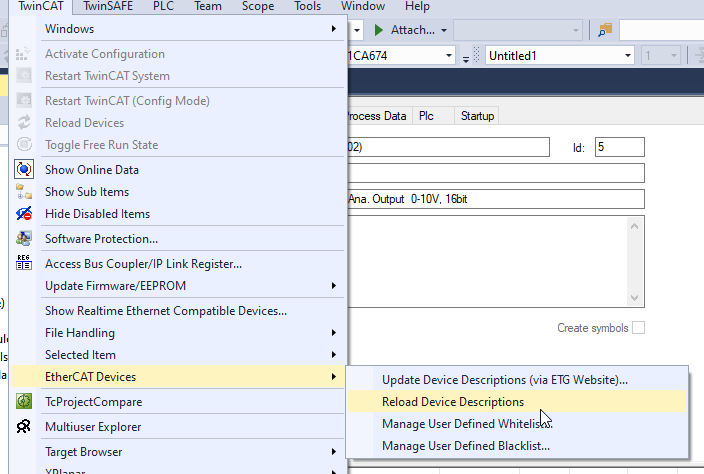The width and height of the screenshot is (704, 474).
Task: Expand Update Firmware/EEPROM submenu
Action: click(x=179, y=286)
